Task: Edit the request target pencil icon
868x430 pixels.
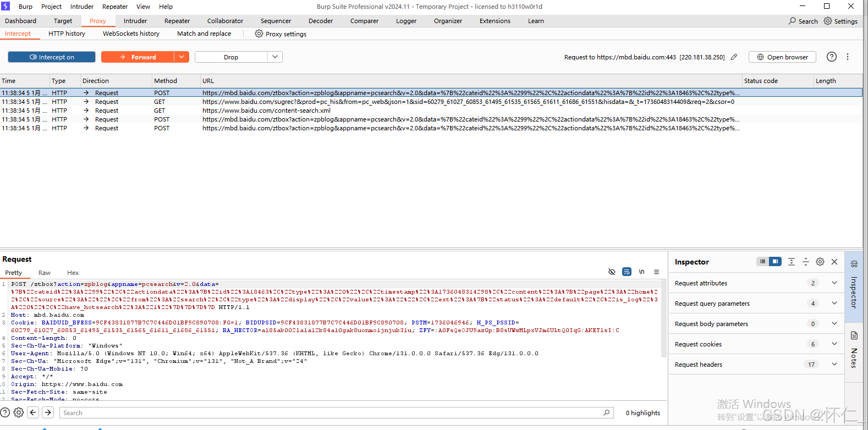Action: coord(734,57)
